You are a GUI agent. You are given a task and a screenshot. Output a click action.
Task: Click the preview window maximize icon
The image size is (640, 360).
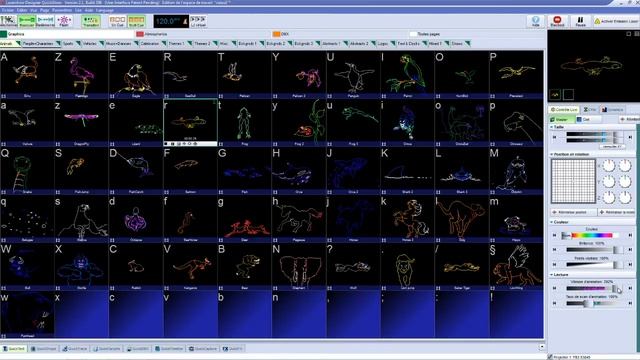click(629, 34)
